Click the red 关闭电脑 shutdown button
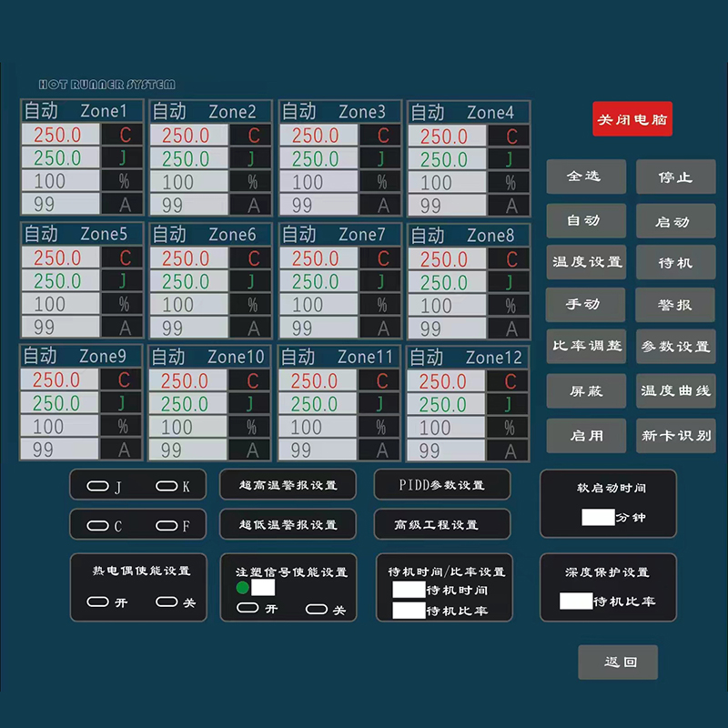Screen dimensions: 728x728 coord(632,119)
